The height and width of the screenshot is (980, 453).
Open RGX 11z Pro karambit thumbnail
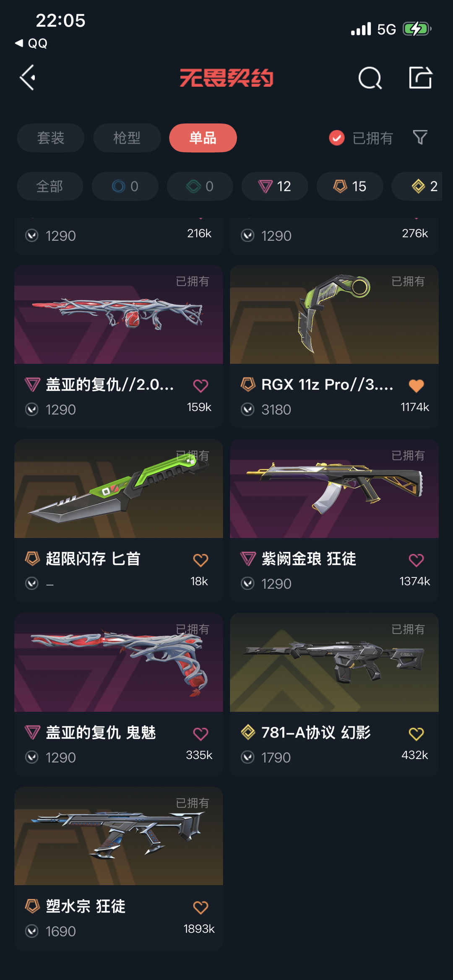pyautogui.click(x=334, y=315)
